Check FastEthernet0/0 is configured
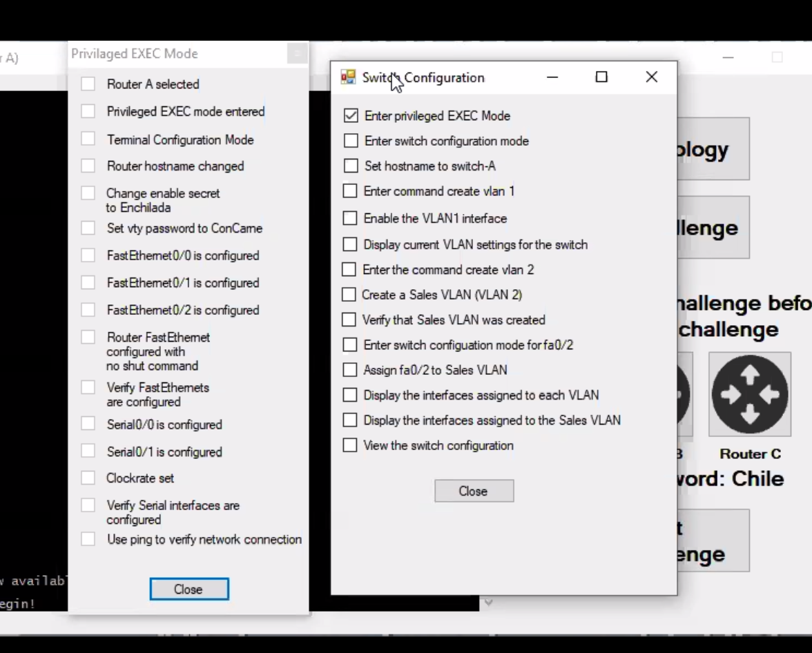 (x=88, y=255)
